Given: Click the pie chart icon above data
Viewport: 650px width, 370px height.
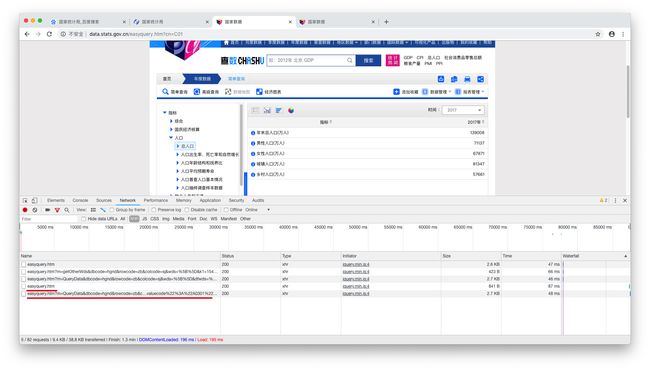Looking at the screenshot, I should pos(291,110).
